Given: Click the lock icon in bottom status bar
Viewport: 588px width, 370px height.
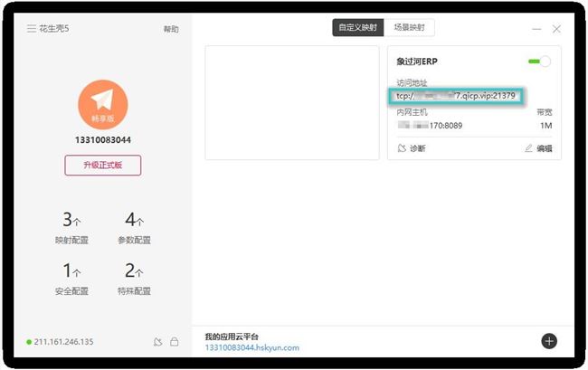Looking at the screenshot, I should pyautogui.click(x=175, y=342).
